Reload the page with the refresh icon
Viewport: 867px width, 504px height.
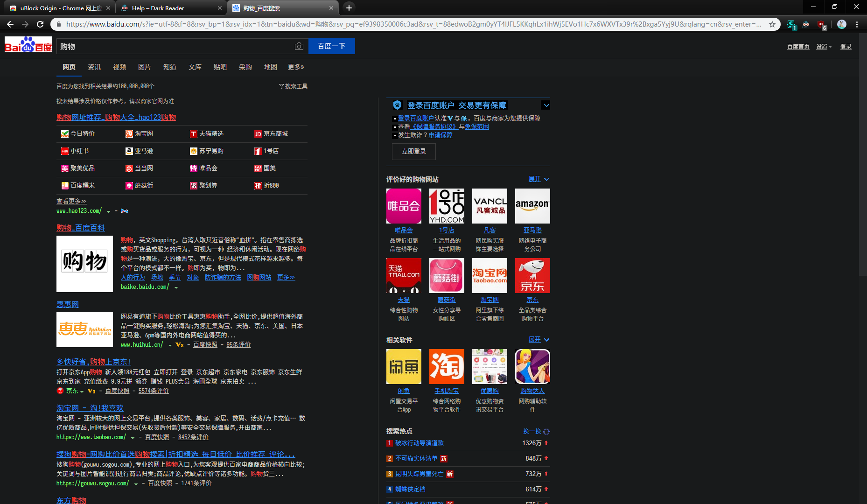coord(40,24)
